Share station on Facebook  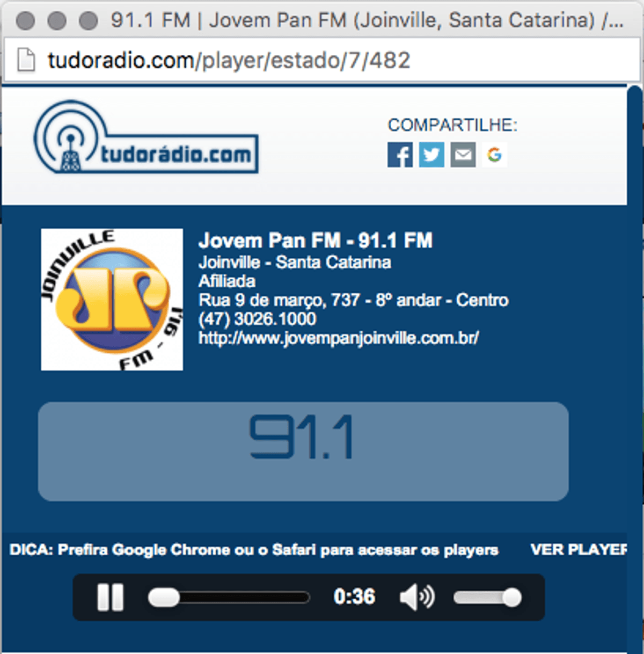coord(400,155)
